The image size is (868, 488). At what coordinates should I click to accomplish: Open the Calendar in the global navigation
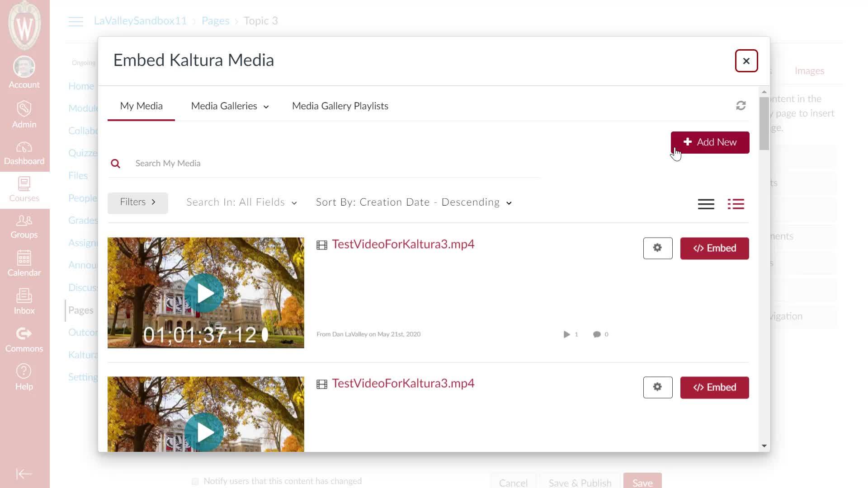[24, 264]
